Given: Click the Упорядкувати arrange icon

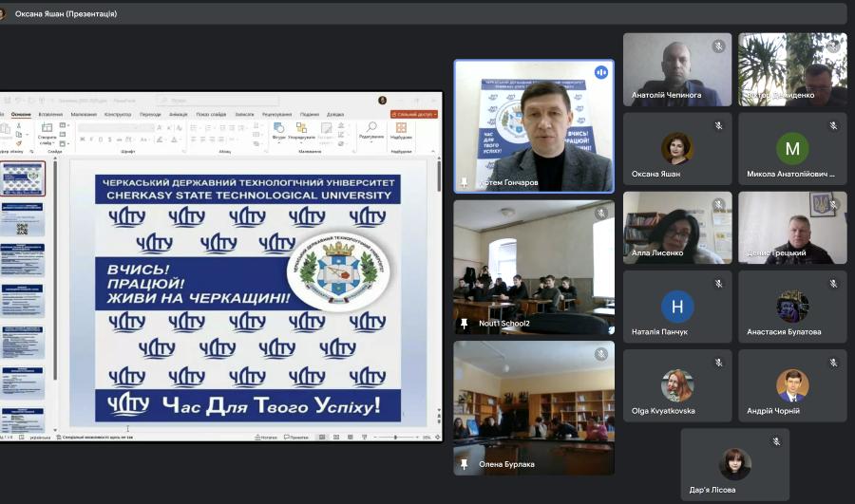Looking at the screenshot, I should 301,127.
